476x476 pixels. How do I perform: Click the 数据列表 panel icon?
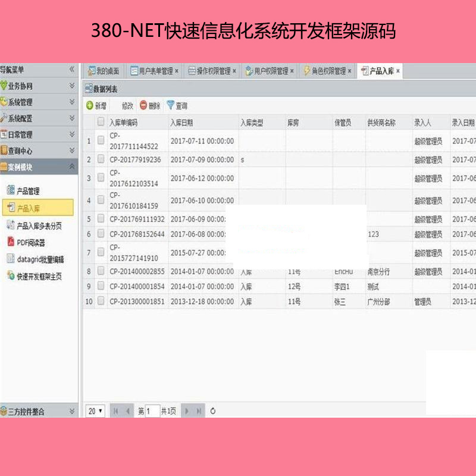coord(88,89)
